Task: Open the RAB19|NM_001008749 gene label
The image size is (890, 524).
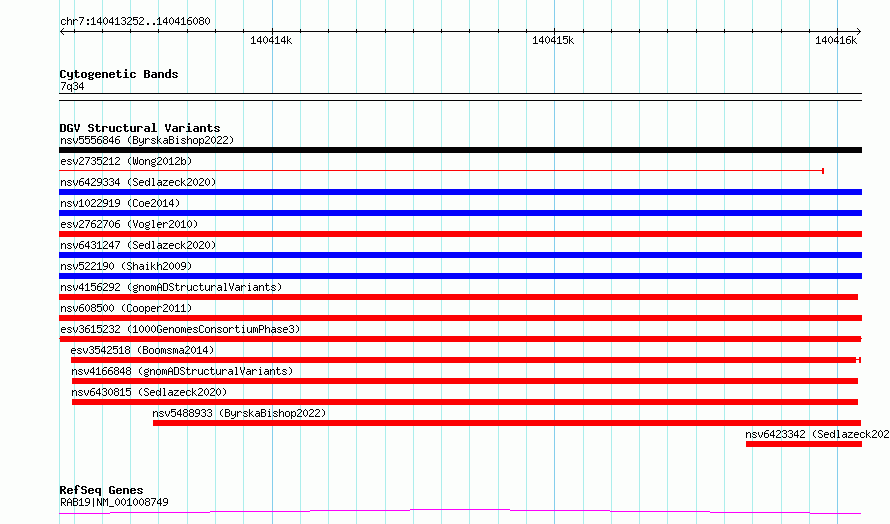Action: point(114,502)
